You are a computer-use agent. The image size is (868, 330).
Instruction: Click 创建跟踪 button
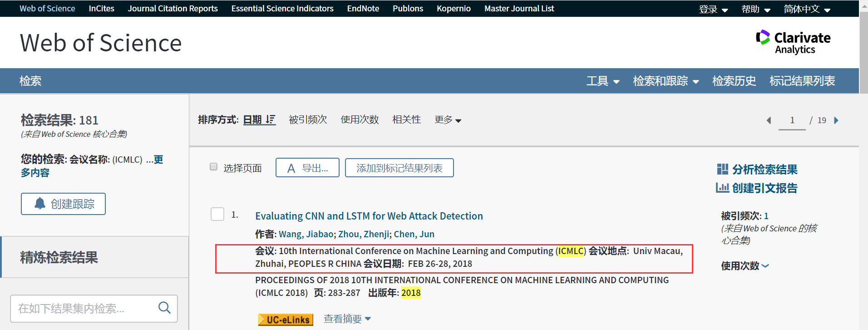click(63, 204)
